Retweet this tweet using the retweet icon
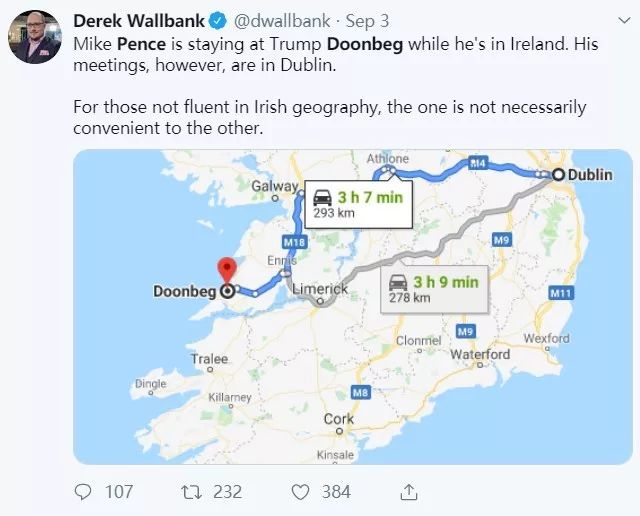This screenshot has height=516, width=640. point(191,492)
